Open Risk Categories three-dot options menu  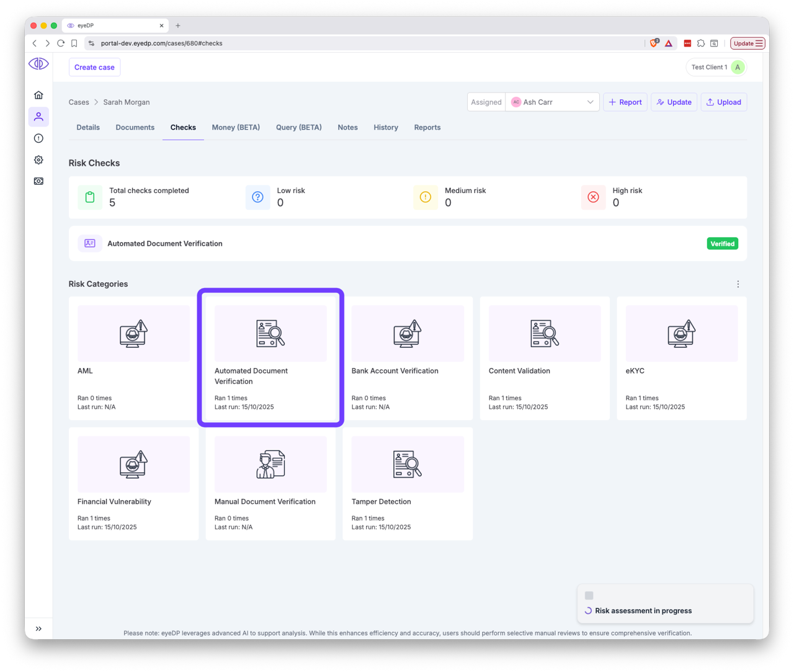(738, 284)
